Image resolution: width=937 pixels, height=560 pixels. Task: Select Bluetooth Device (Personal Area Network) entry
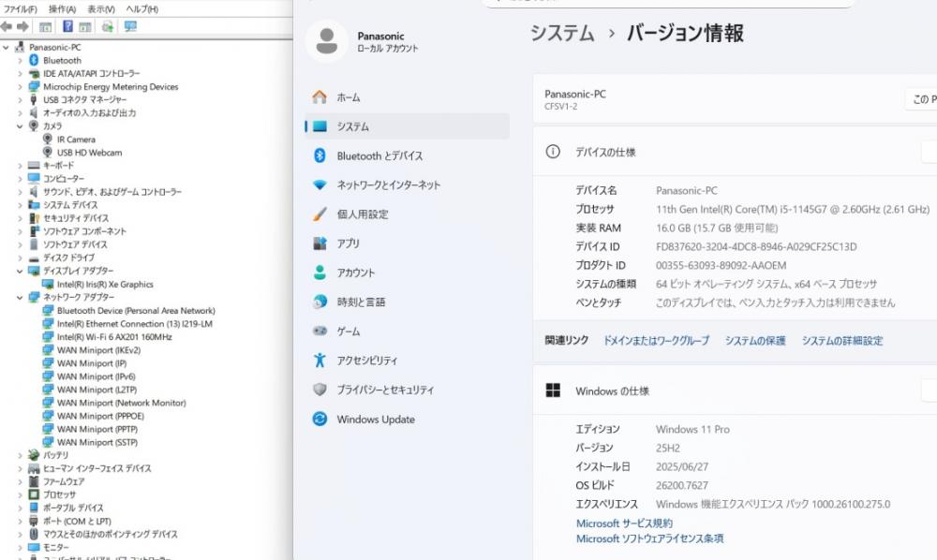(136, 311)
